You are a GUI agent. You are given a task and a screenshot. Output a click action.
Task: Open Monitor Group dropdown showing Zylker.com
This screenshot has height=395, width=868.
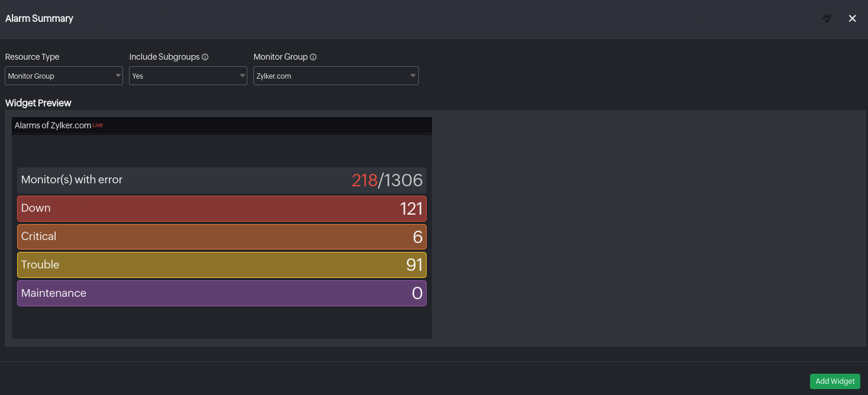coord(335,76)
